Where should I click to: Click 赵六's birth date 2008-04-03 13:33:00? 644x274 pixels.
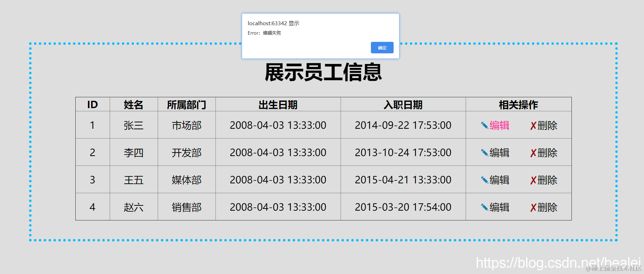[278, 207]
